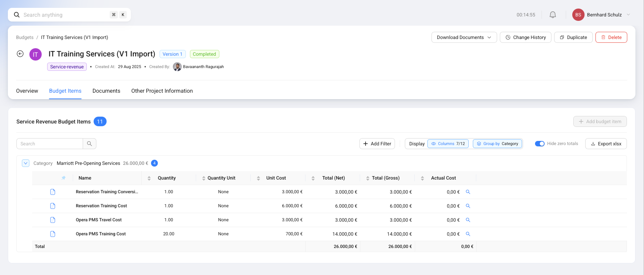This screenshot has height=275, width=644.
Task: Navigate to Budgets breadcrumb
Action: pyautogui.click(x=25, y=37)
